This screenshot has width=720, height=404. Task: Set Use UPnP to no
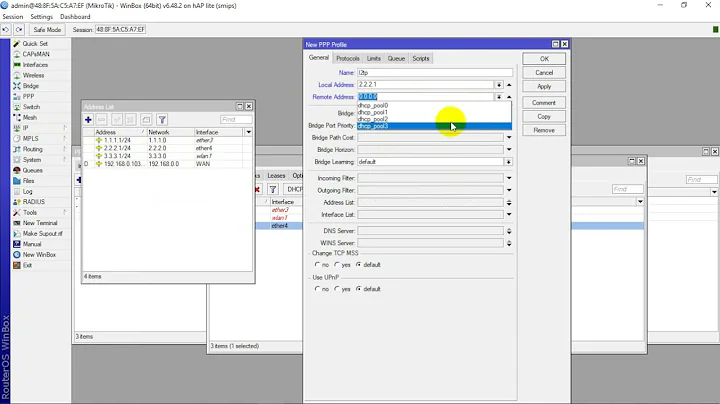tap(317, 289)
